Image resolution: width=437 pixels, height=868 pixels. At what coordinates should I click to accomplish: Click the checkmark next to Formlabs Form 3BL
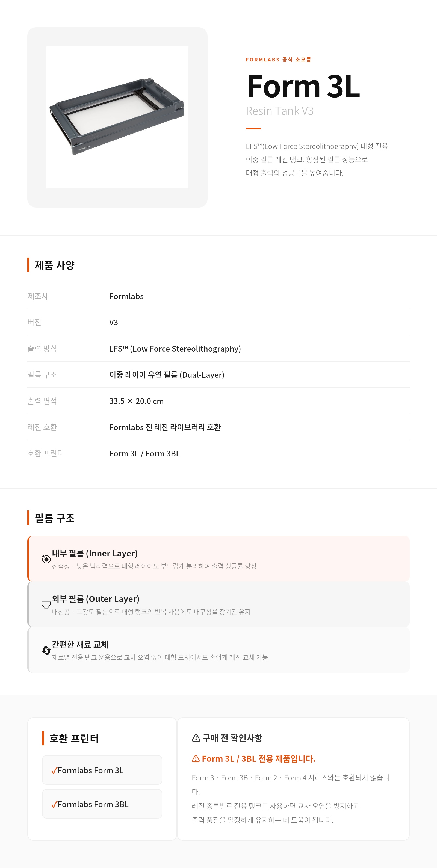[54, 804]
